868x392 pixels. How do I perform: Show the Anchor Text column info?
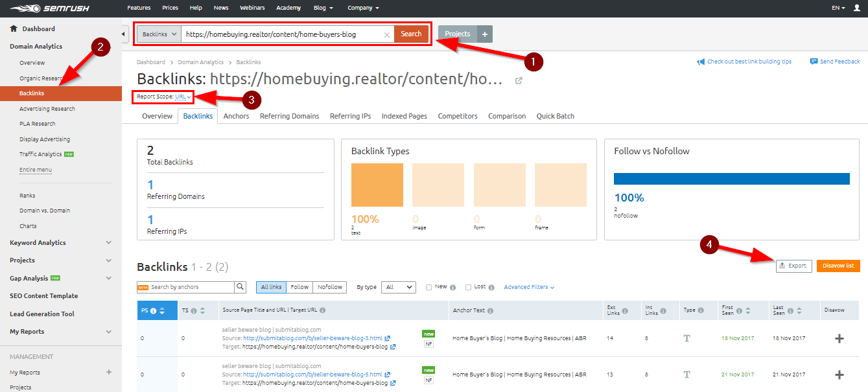click(490, 310)
